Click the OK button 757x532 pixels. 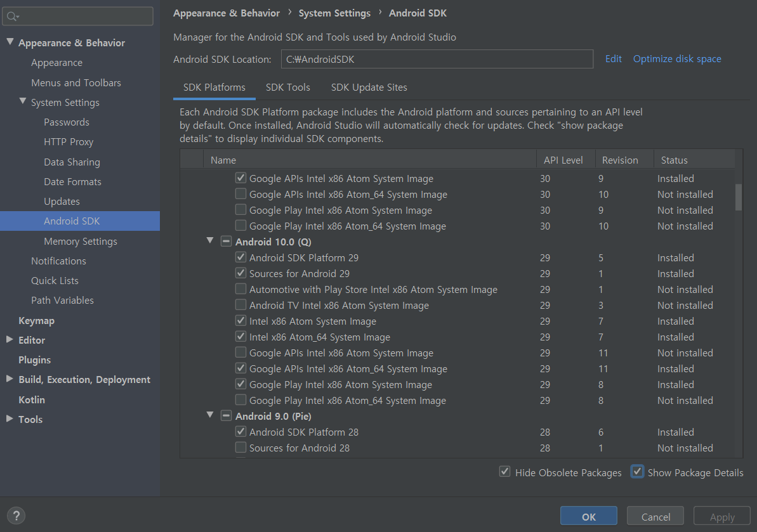[x=588, y=517]
